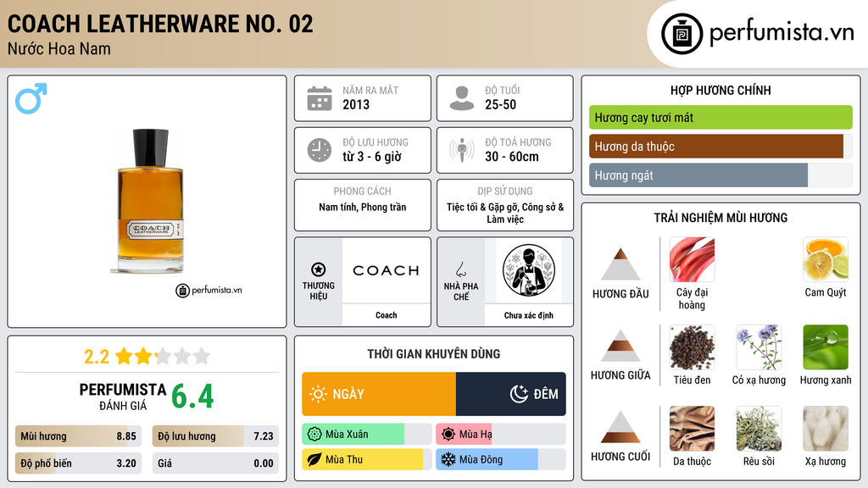This screenshot has height=488, width=868.
Task: Click the Hương đầu pyramid icon
Action: point(620,264)
